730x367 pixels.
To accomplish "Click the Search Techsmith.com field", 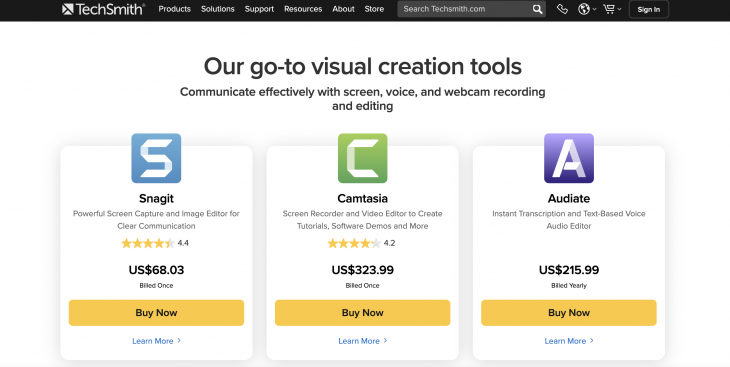I will tap(472, 9).
